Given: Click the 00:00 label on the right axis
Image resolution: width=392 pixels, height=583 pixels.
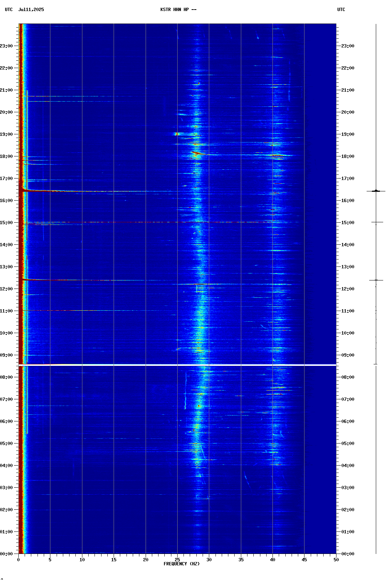Looking at the screenshot, I should click(x=348, y=554).
